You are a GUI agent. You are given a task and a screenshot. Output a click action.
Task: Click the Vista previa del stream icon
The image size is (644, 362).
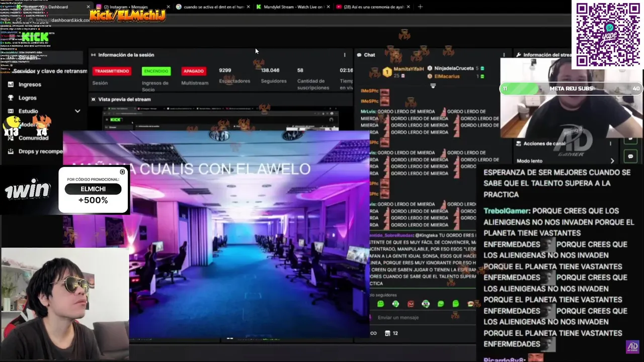click(x=93, y=100)
